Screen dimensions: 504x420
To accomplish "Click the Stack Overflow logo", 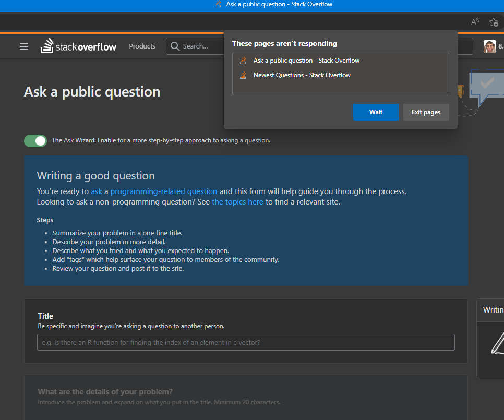I will point(78,46).
